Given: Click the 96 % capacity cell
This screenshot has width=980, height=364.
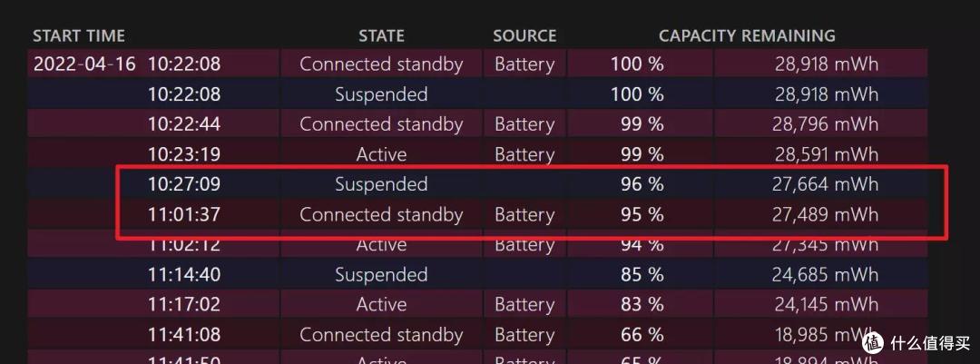Looking at the screenshot, I should pyautogui.click(x=642, y=184).
